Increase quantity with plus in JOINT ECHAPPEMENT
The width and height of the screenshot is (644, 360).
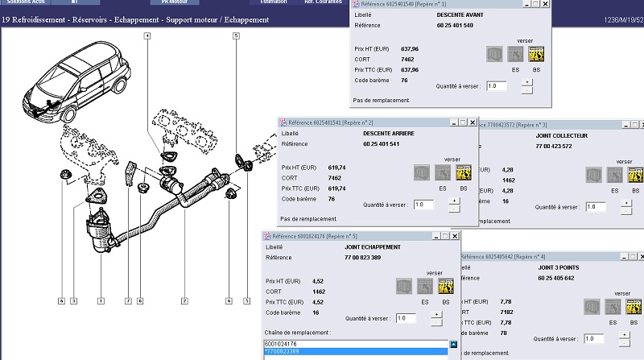pos(436,314)
